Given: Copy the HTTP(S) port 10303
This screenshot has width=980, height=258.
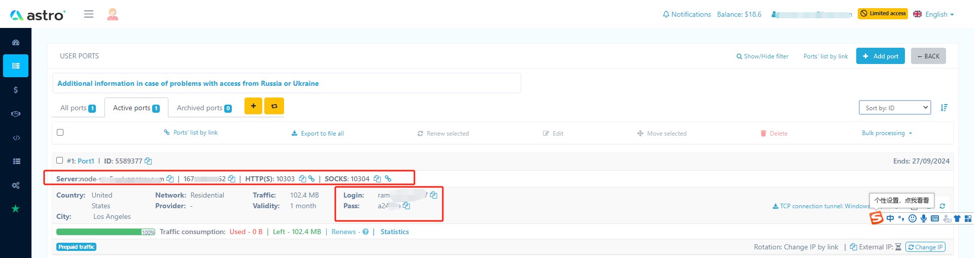Looking at the screenshot, I should (x=302, y=179).
